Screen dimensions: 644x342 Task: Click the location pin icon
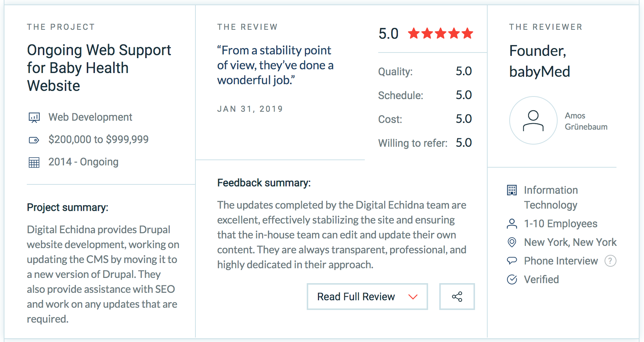click(x=512, y=242)
